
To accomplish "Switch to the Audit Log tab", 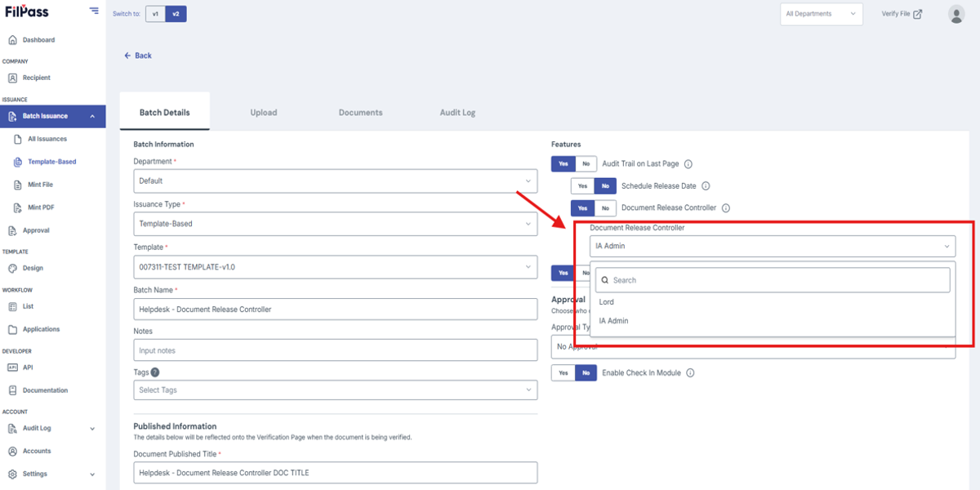I will click(x=457, y=112).
